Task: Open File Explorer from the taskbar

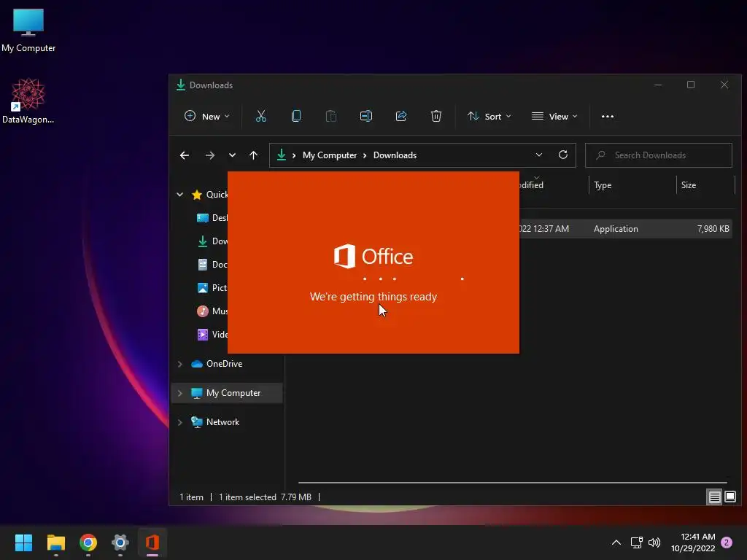Action: 55,542
